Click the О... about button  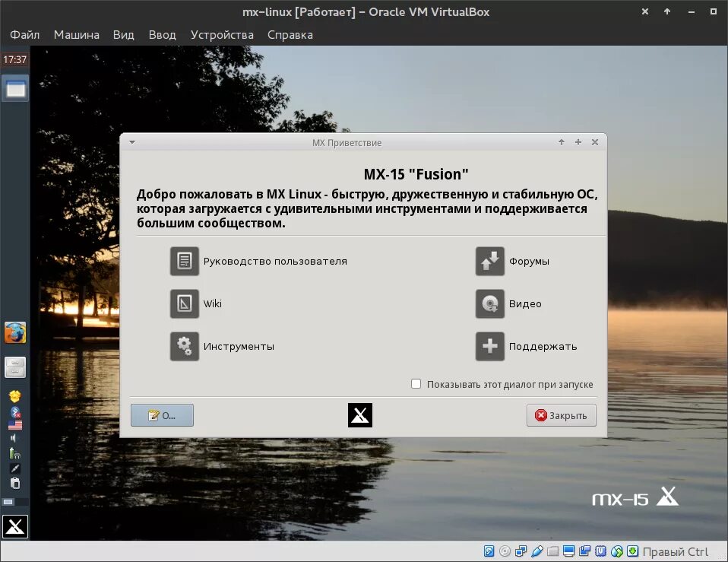162,415
